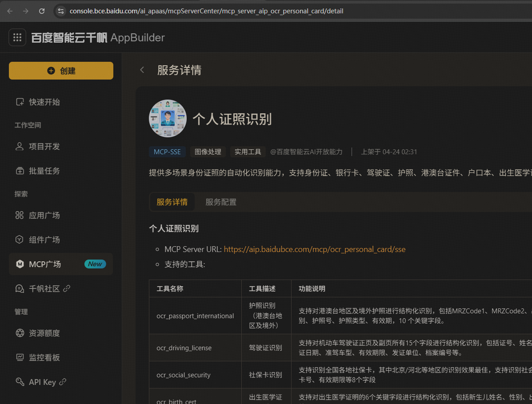
Task: Click the MCP-SSE tag
Action: (167, 152)
